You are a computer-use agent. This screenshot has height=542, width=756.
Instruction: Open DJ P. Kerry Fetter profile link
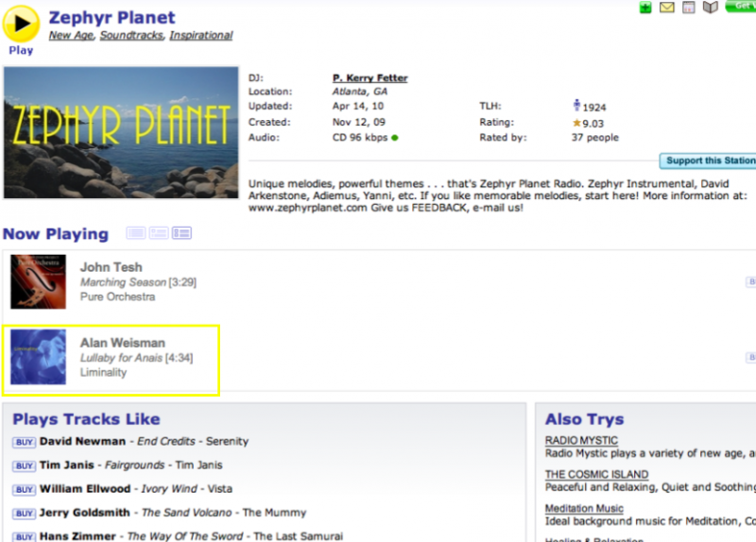click(x=369, y=77)
